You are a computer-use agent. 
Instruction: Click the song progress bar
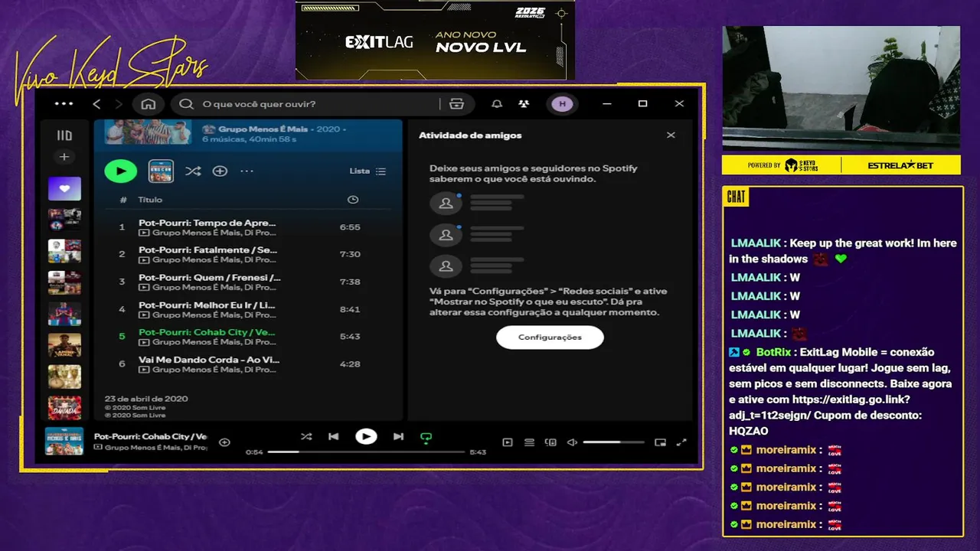click(366, 452)
